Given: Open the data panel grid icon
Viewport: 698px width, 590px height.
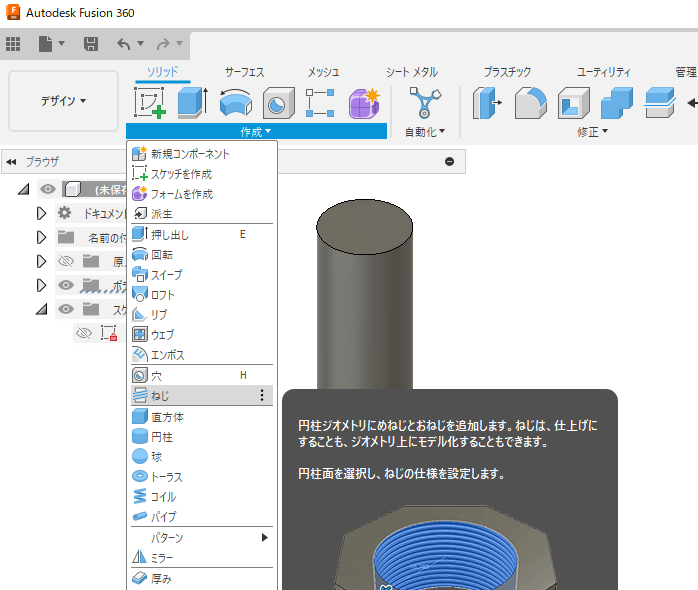Looking at the screenshot, I should coord(13,44).
